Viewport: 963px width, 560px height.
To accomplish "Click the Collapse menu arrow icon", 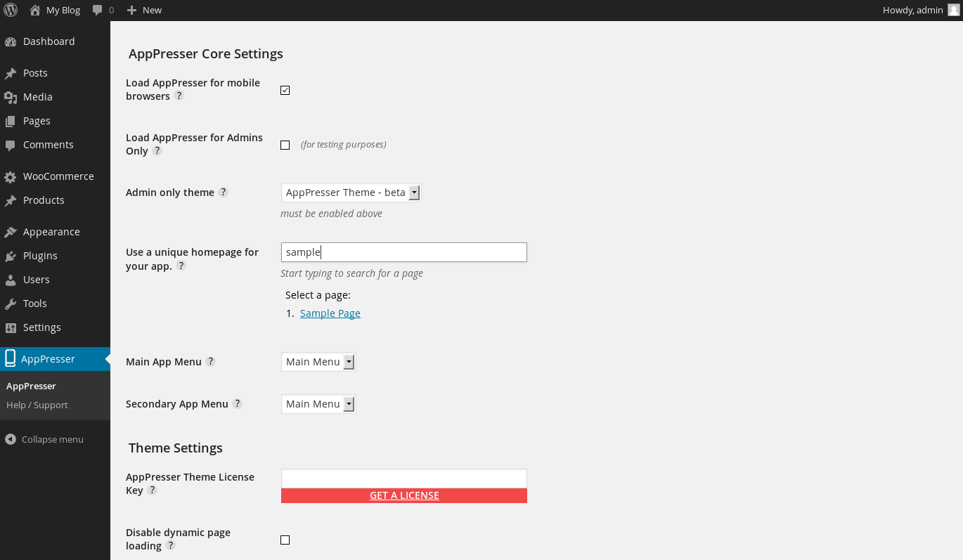I will tap(10, 439).
